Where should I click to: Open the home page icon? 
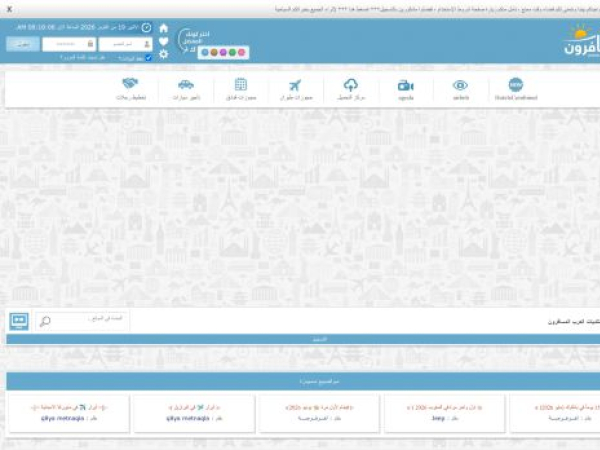click(163, 28)
